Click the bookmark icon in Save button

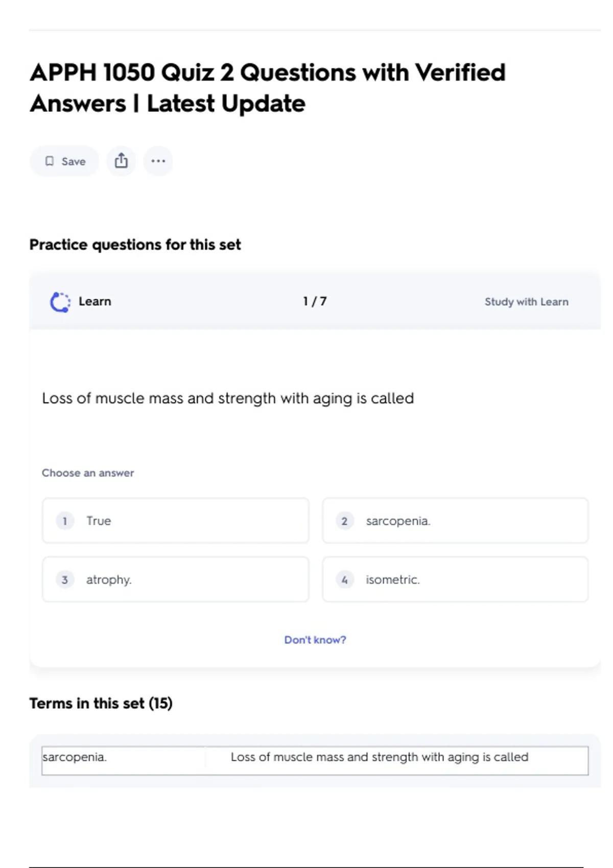pos(50,161)
